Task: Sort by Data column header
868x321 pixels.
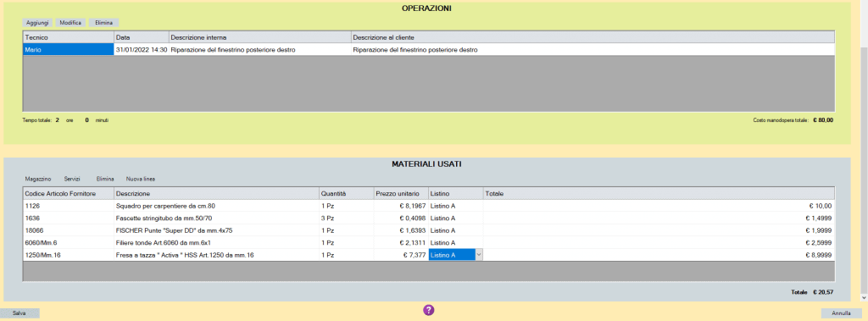Action: coord(142,37)
